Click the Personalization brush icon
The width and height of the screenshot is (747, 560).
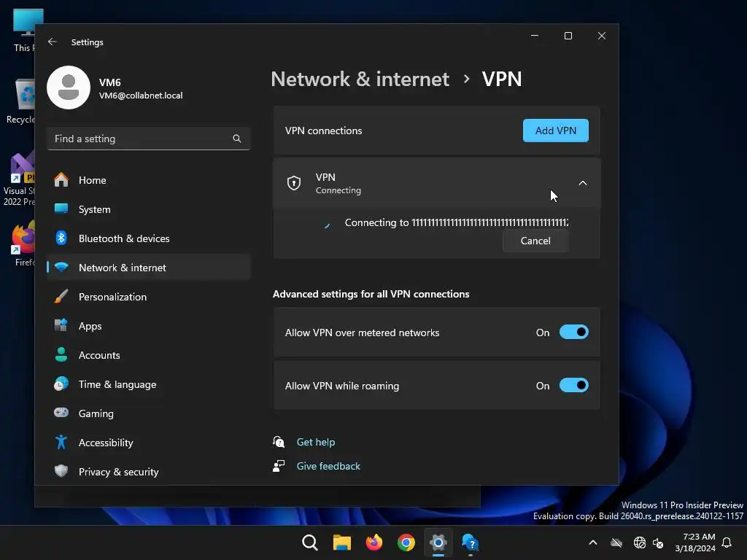(x=61, y=296)
